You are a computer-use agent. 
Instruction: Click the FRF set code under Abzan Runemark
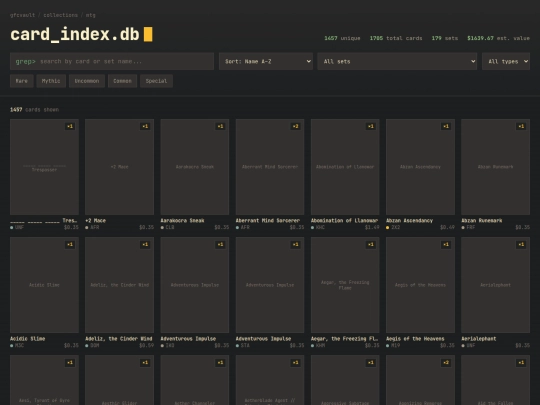pyautogui.click(x=471, y=228)
